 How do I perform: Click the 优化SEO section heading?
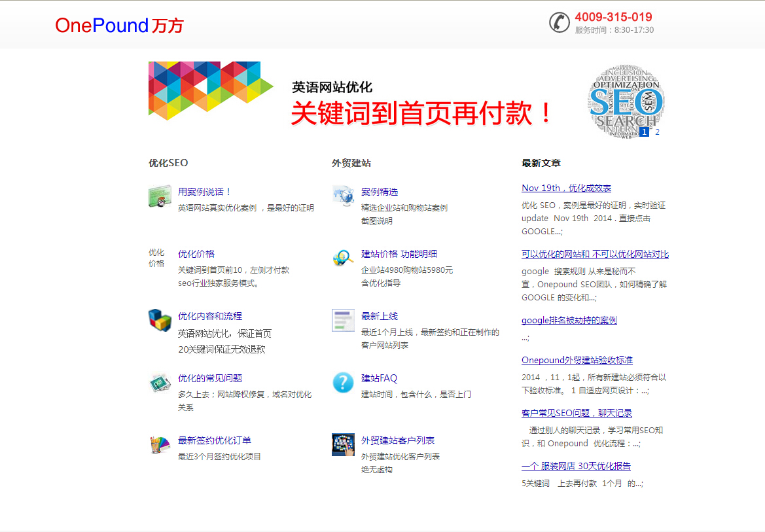[168, 162]
